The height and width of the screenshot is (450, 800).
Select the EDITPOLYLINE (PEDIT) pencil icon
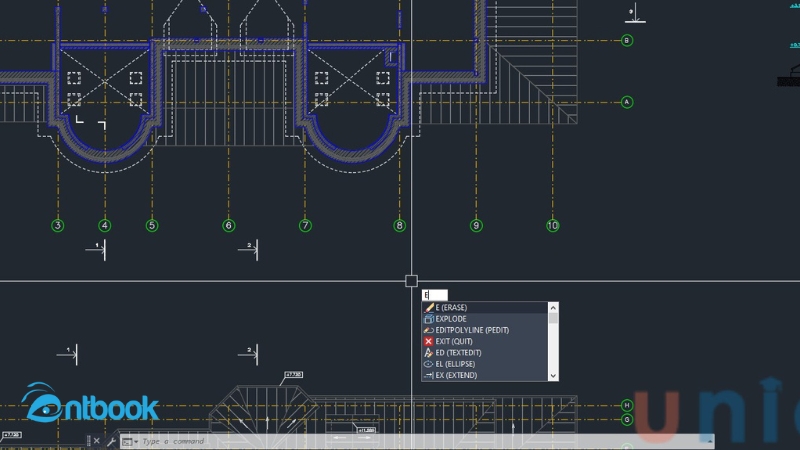429,330
